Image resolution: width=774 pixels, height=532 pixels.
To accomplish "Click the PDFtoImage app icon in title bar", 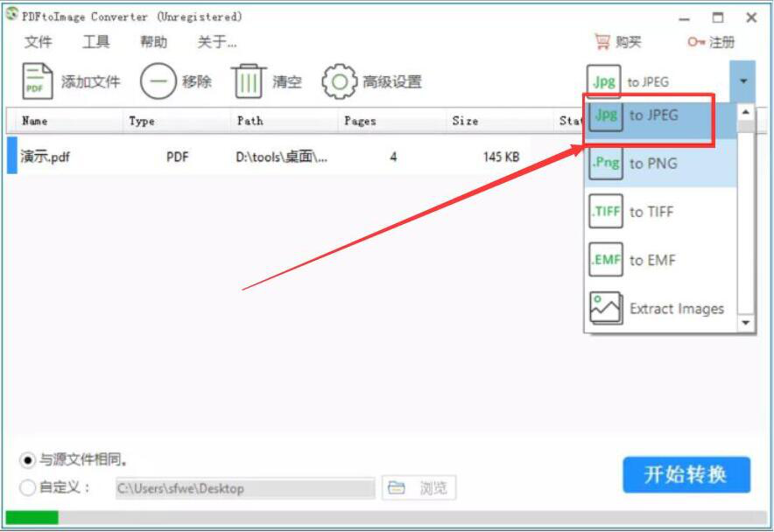I will tap(12, 14).
